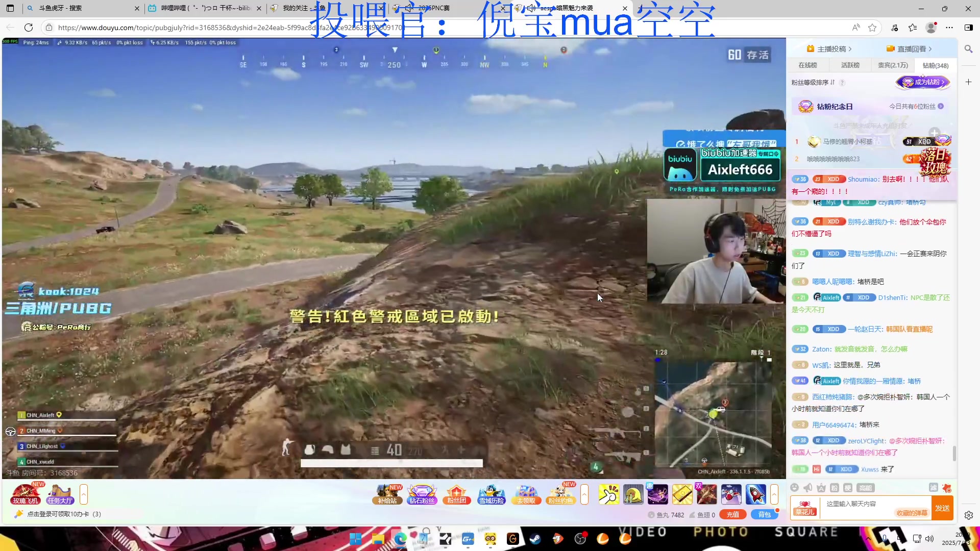This screenshot has width=980, height=551.
Task: Switch to the 贵宾(2.1万) tab
Action: 893,65
